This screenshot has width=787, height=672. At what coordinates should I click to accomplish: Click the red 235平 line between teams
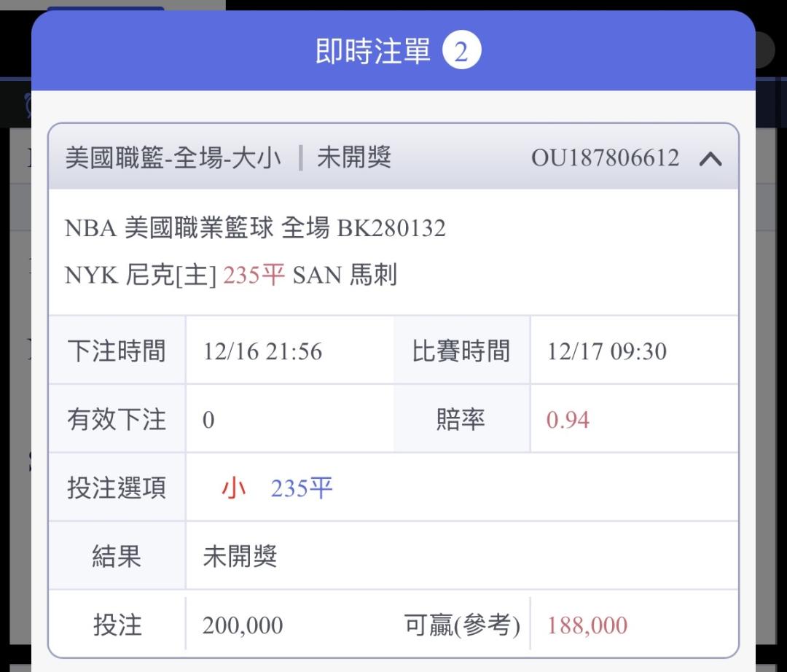(254, 276)
